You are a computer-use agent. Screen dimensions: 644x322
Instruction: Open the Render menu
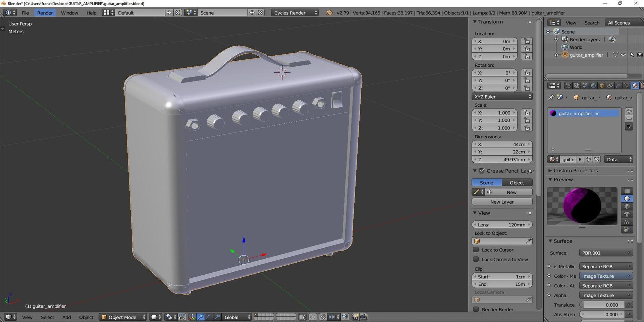point(45,13)
